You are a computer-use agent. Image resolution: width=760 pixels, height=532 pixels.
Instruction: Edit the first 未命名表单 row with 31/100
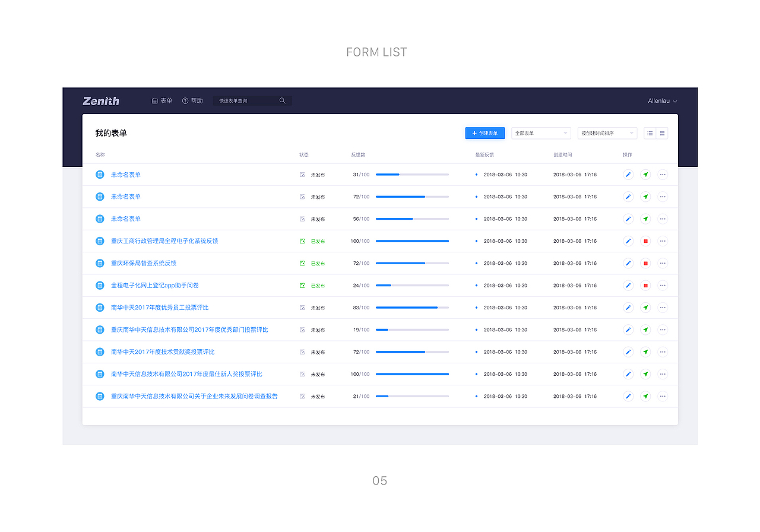click(628, 175)
